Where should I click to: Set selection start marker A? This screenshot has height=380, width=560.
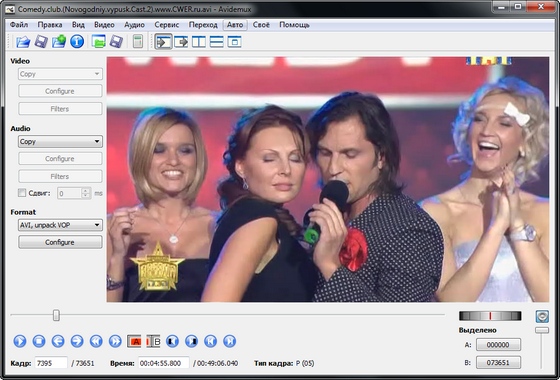point(134,341)
